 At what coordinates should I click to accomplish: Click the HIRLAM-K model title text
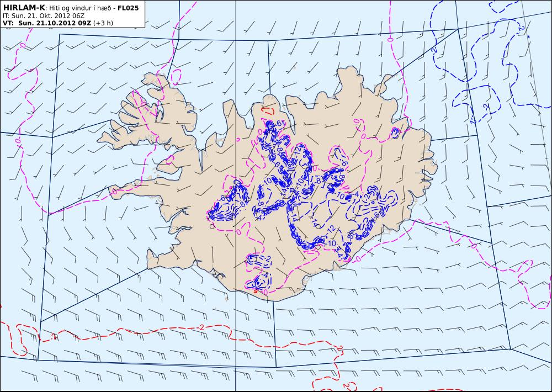(x=24, y=8)
